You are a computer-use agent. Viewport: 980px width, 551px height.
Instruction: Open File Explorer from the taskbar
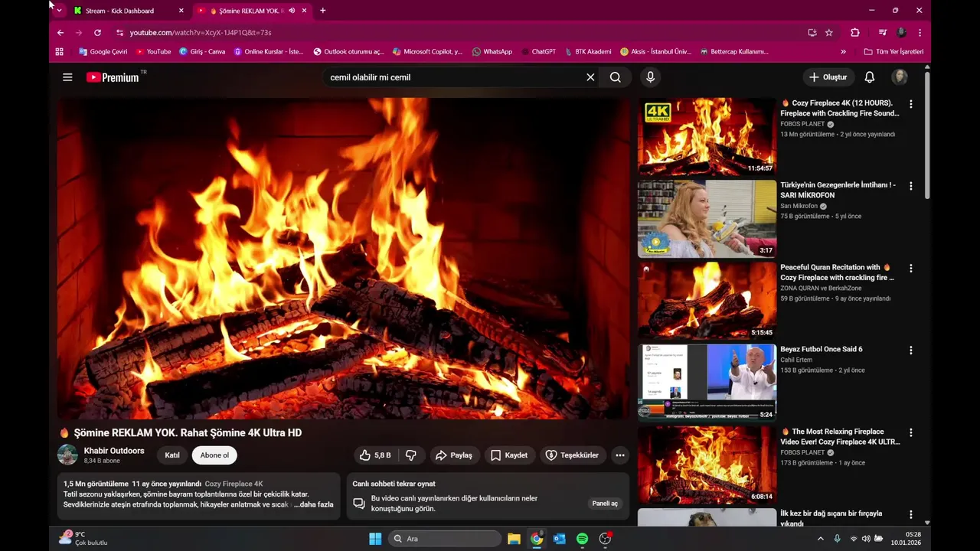point(514,539)
